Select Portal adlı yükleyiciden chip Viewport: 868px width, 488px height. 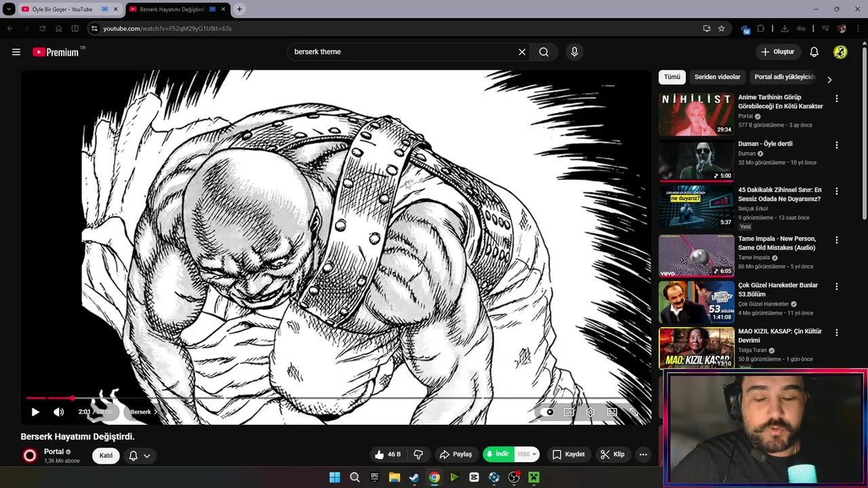point(785,77)
